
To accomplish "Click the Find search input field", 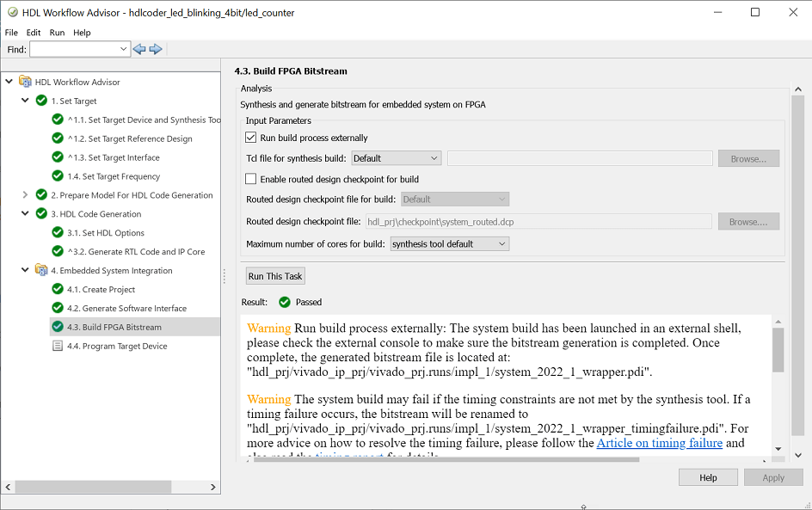I will pos(79,49).
